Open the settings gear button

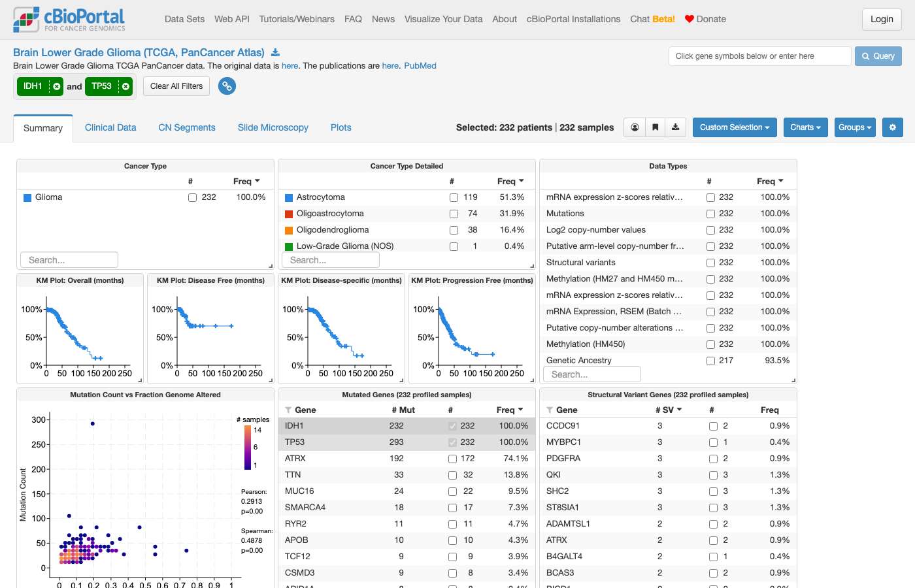coord(893,127)
